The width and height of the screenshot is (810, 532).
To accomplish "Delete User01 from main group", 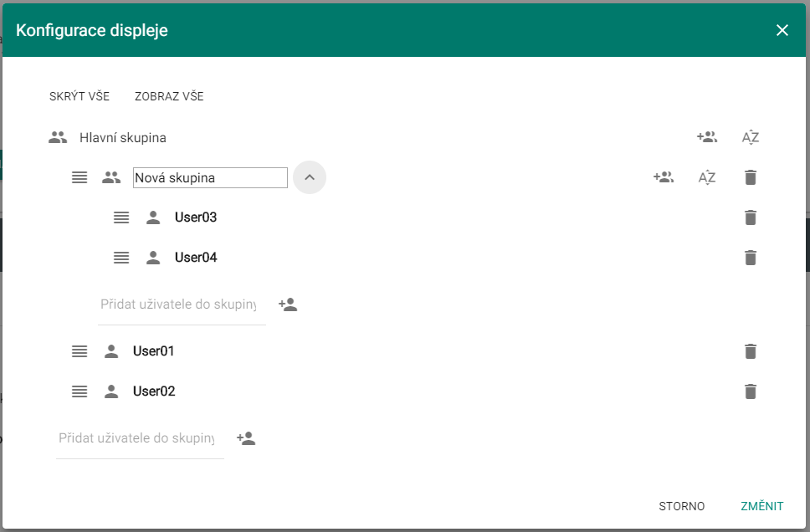I will (x=751, y=351).
